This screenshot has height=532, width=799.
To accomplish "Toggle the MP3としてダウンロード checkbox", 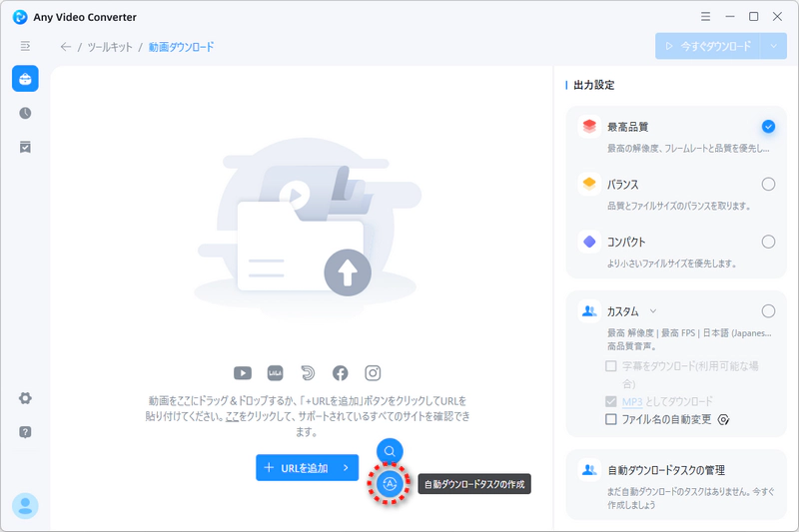I will coord(611,401).
